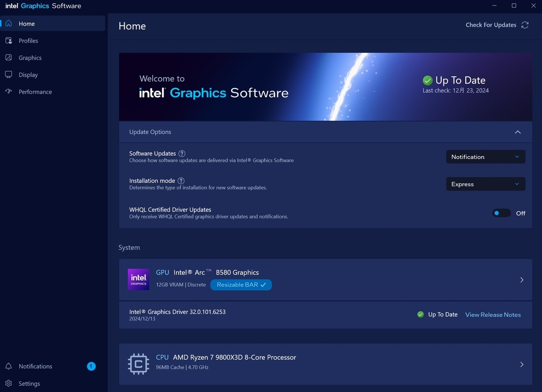The width and height of the screenshot is (542, 392).
Task: Open the Graphics sidebar section
Action: 53,58
